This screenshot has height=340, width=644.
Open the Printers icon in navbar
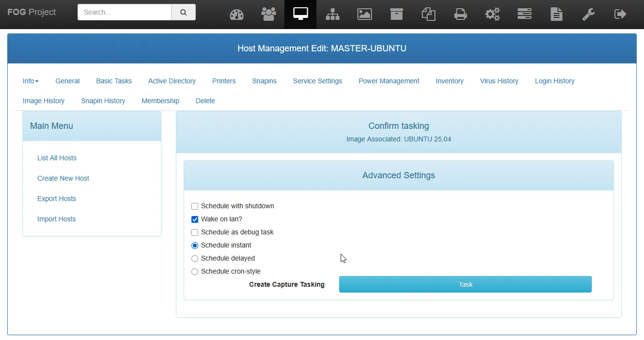tap(460, 15)
